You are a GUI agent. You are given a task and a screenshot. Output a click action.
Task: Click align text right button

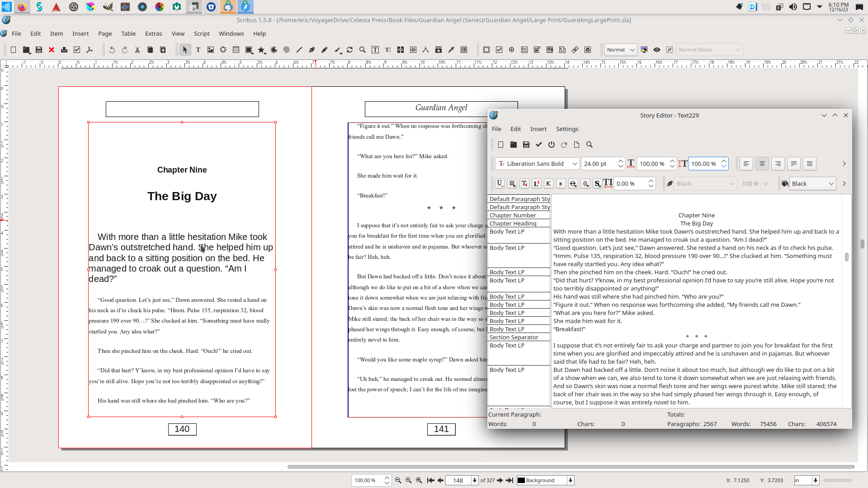coord(778,164)
